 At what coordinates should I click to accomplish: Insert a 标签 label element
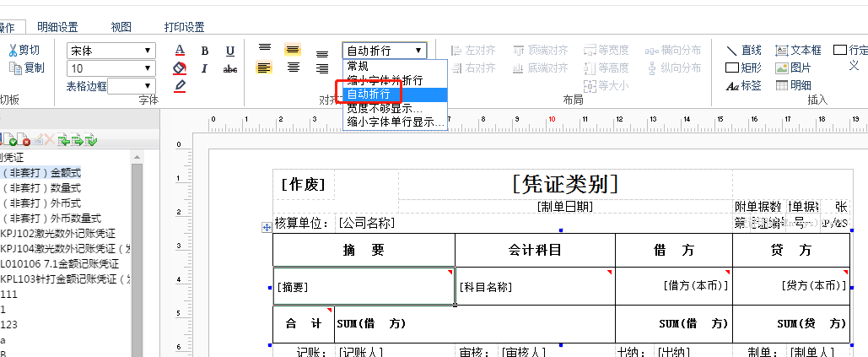coord(744,86)
